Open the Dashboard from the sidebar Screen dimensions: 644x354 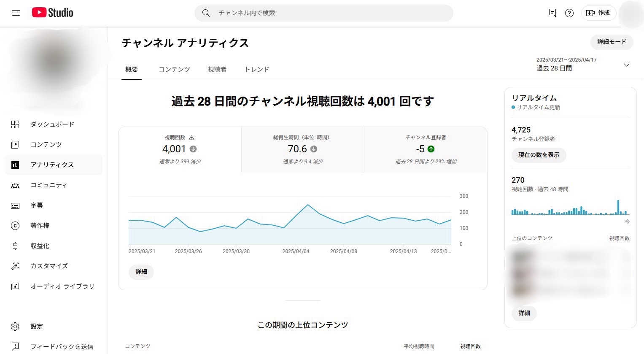[x=16, y=124]
